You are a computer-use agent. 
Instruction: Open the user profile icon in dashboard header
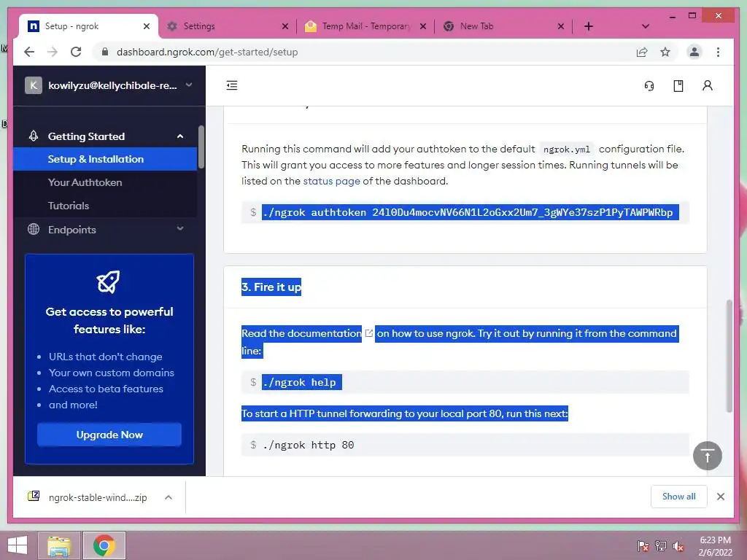(708, 86)
